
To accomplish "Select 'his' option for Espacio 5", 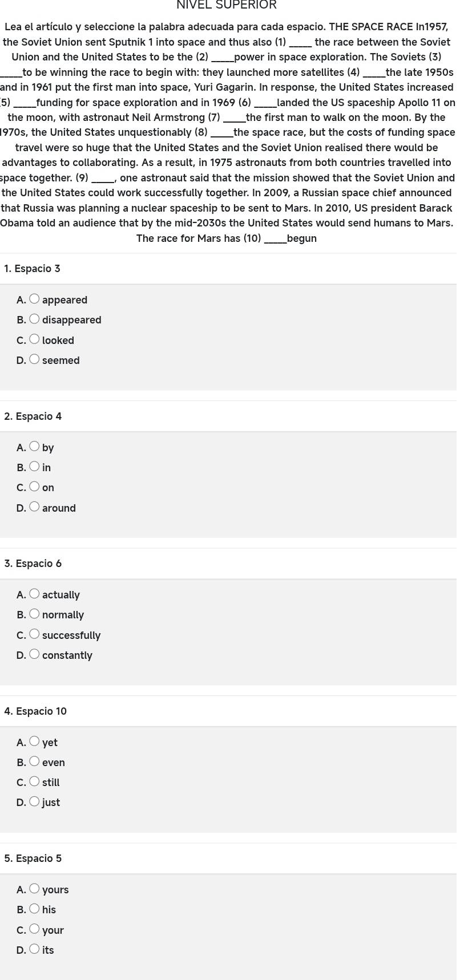I will (34, 909).
